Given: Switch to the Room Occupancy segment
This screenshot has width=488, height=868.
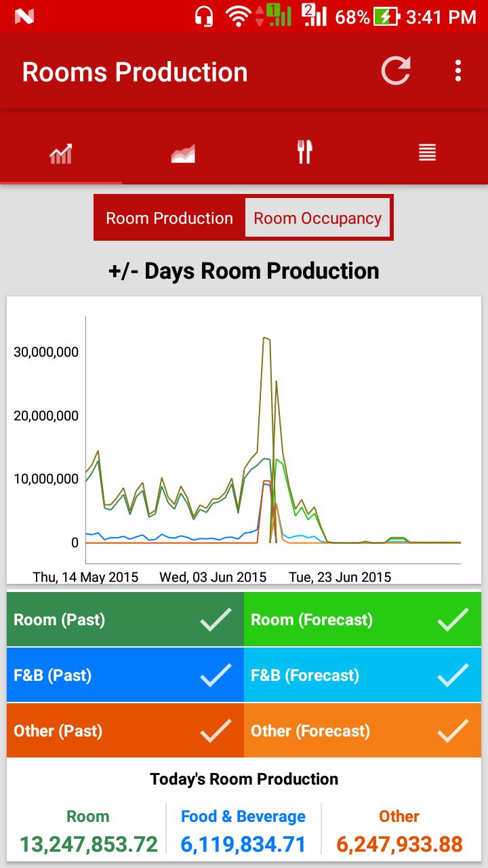Looking at the screenshot, I should [x=317, y=218].
